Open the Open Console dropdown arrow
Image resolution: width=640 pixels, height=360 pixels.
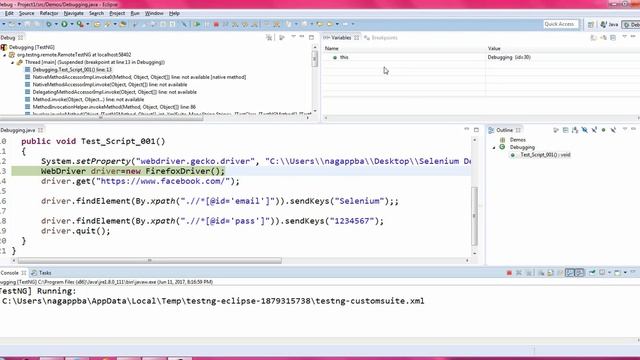point(625,273)
